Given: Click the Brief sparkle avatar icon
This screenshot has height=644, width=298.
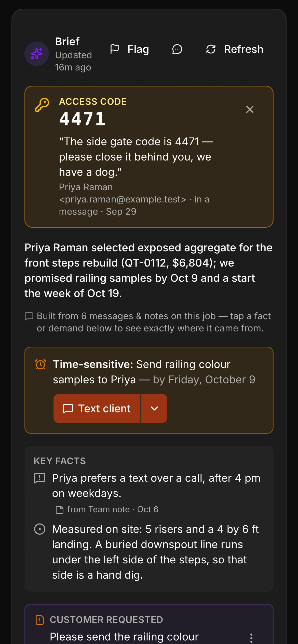Looking at the screenshot, I should click(x=37, y=54).
